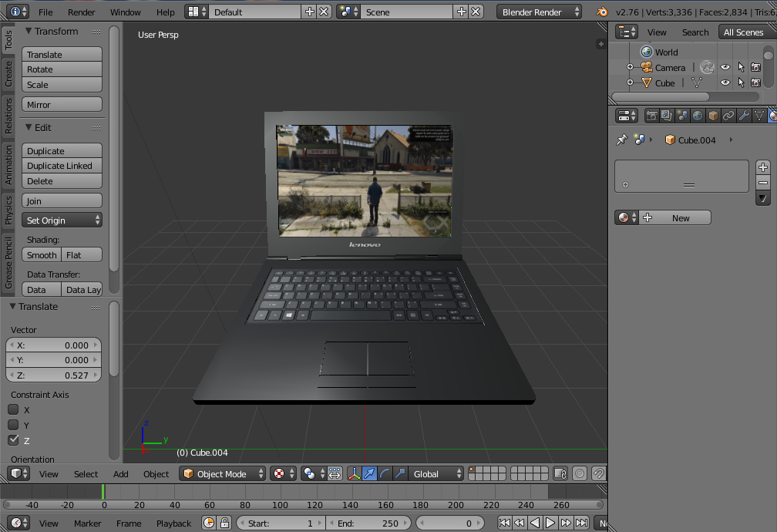Screen dimensions: 777x532
Task: Delete the Default screen layout with X
Action: (324, 12)
